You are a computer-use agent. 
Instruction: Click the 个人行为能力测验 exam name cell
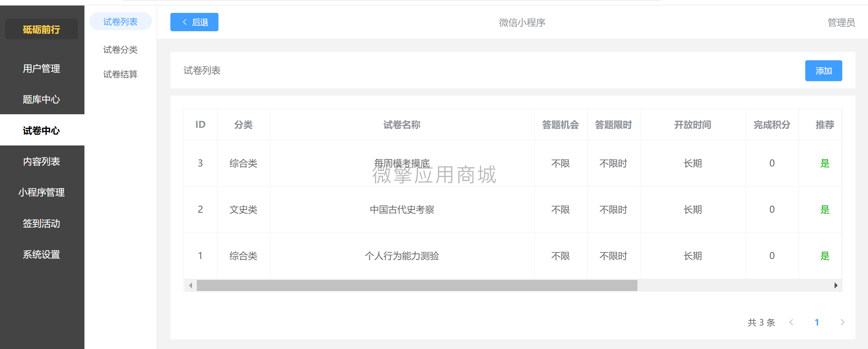coord(402,256)
